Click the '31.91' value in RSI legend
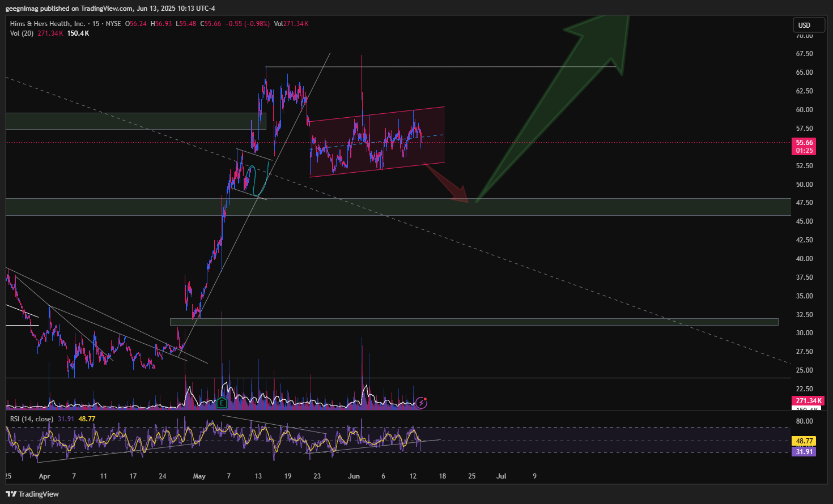 pos(66,419)
